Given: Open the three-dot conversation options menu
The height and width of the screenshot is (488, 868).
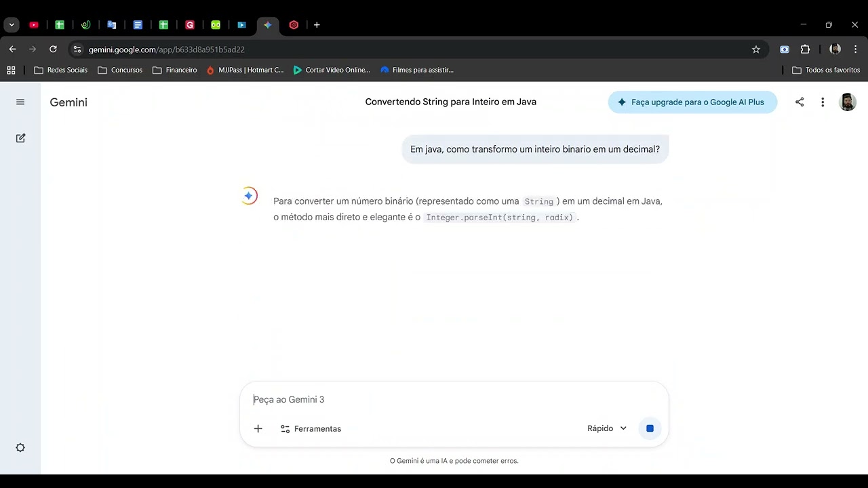Looking at the screenshot, I should [x=823, y=102].
